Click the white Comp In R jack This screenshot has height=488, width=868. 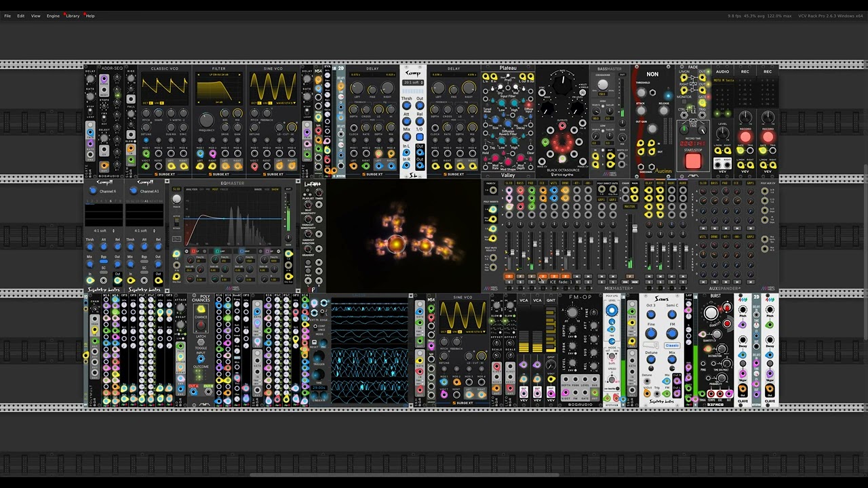coord(406,165)
